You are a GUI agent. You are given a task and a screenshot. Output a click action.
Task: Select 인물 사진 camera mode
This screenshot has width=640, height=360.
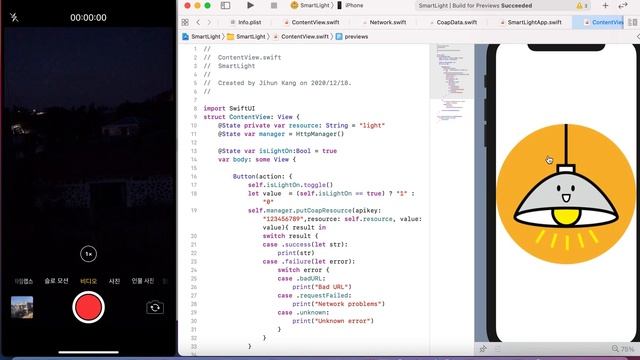point(142,281)
